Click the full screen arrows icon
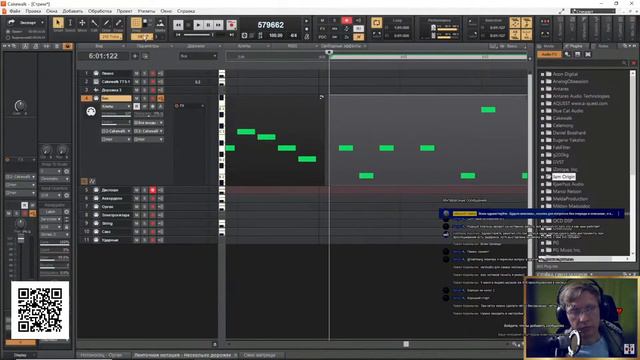 point(562,11)
